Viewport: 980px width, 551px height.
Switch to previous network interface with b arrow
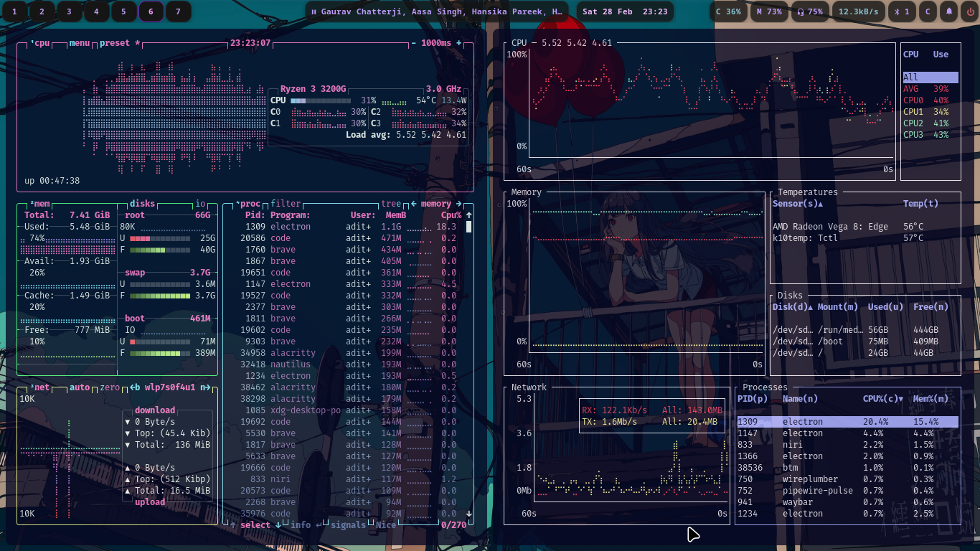pos(135,387)
